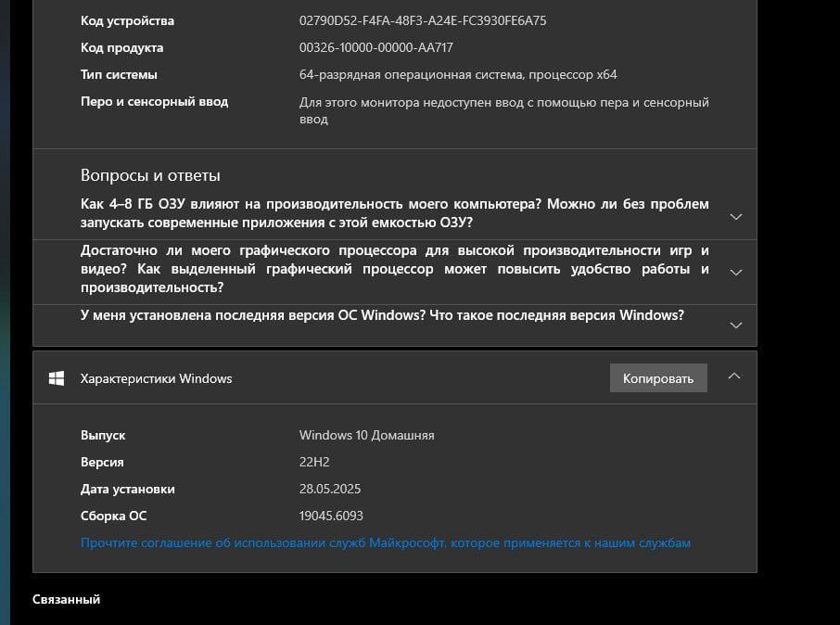Screen dimensions: 840x625
Task: Expand the последняя версия Windows question chevron
Action: point(735,325)
